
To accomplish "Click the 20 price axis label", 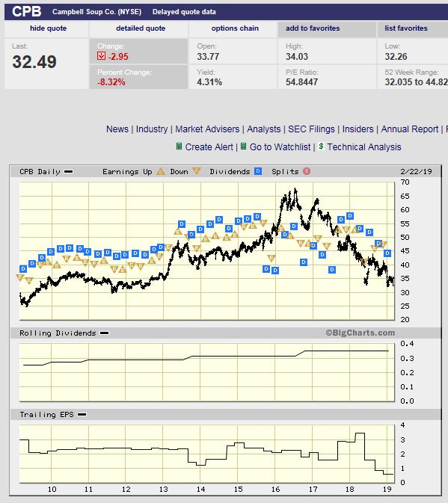I will [405, 319].
